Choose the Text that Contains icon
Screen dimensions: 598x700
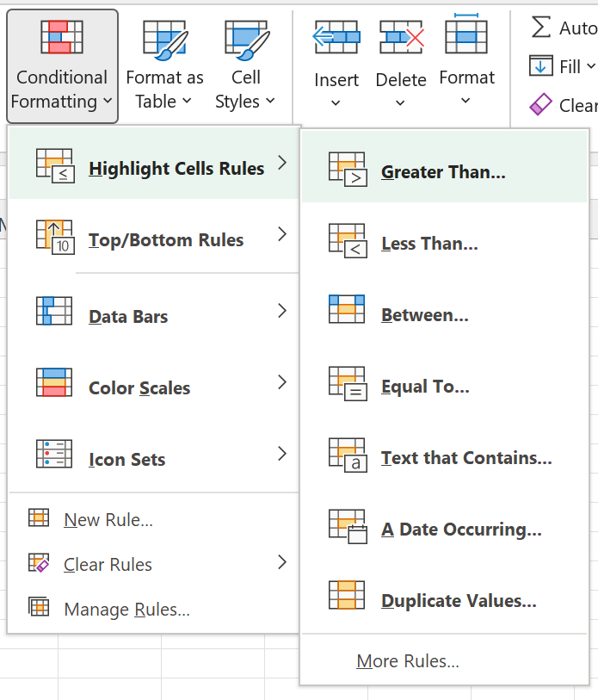tap(348, 455)
